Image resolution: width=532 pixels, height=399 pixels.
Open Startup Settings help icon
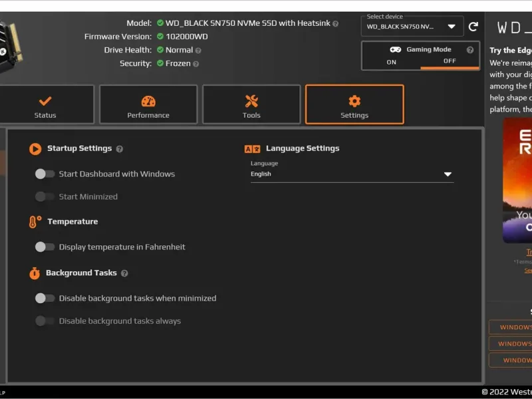coord(120,149)
